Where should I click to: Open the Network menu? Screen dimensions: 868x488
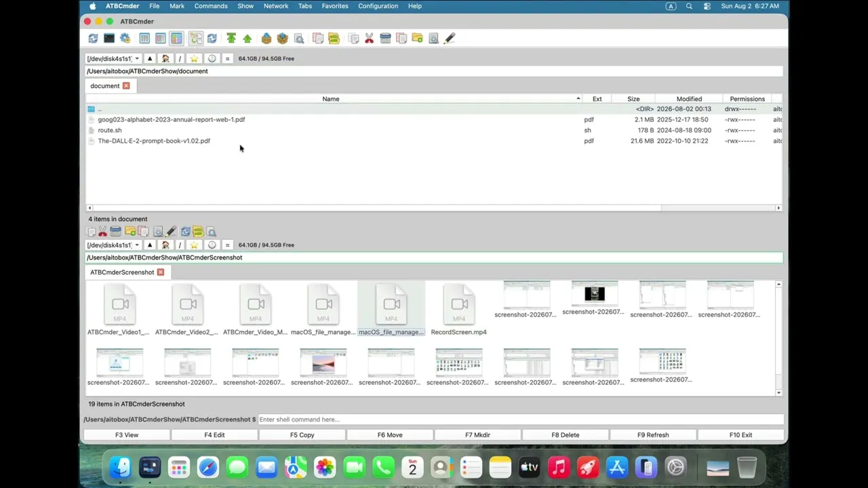pyautogui.click(x=276, y=6)
